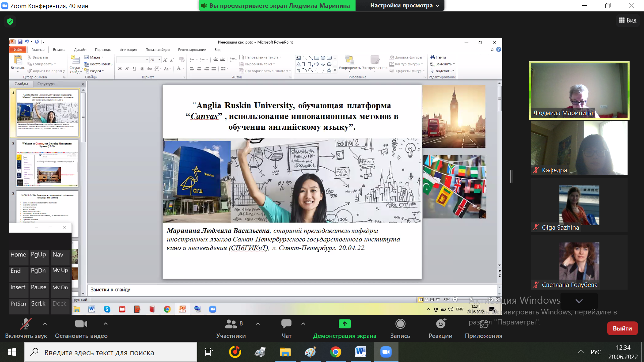Open Заливка фигуры shape fill
The height and width of the screenshot is (362, 644).
407,57
